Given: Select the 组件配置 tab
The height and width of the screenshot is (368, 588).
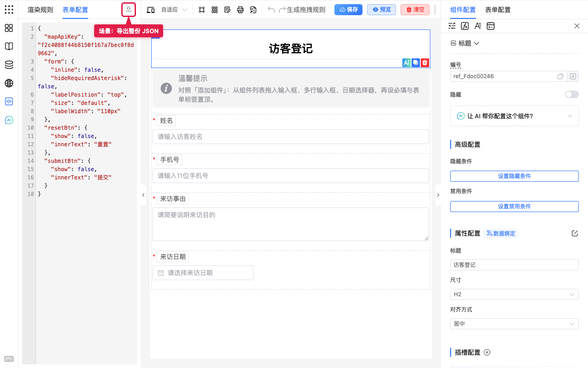Looking at the screenshot, I should 463,10.
